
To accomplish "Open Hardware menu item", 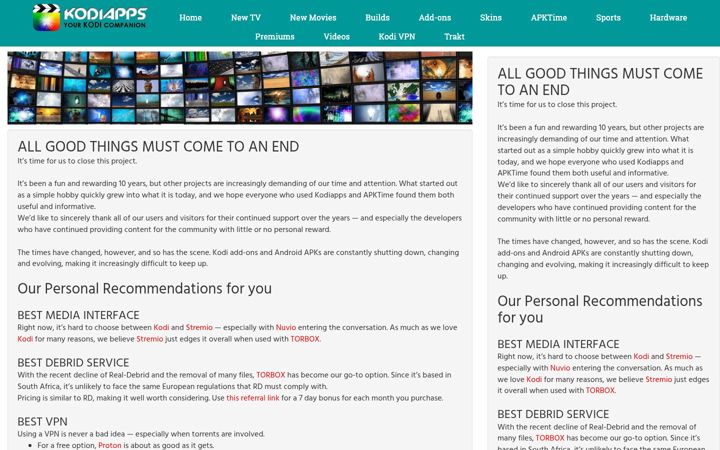I will point(668,18).
